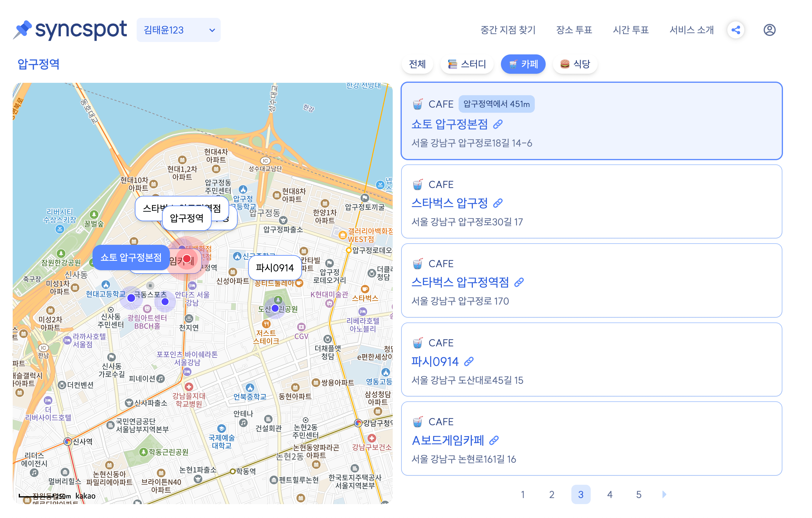Click address 서울 강남구 압구정로18길 14-6

472,143
